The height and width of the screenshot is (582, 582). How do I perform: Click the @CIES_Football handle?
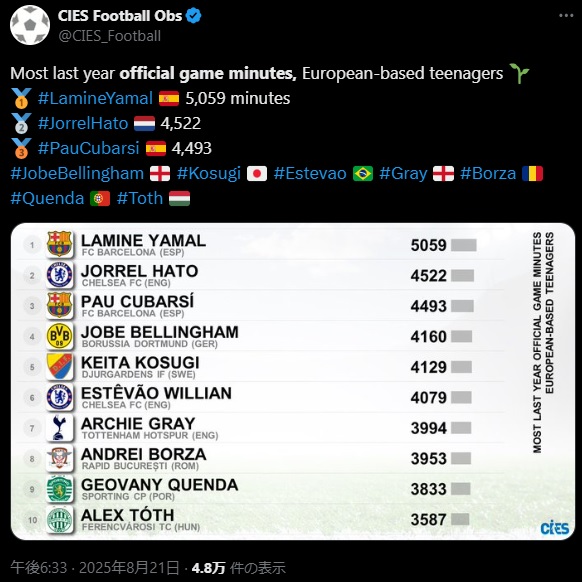pos(109,36)
